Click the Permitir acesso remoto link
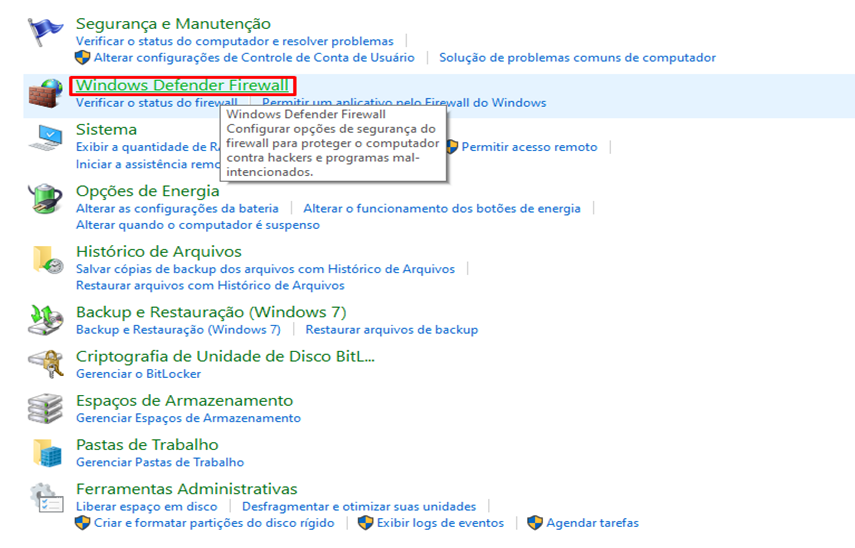This screenshot has width=855, height=548. (529, 147)
